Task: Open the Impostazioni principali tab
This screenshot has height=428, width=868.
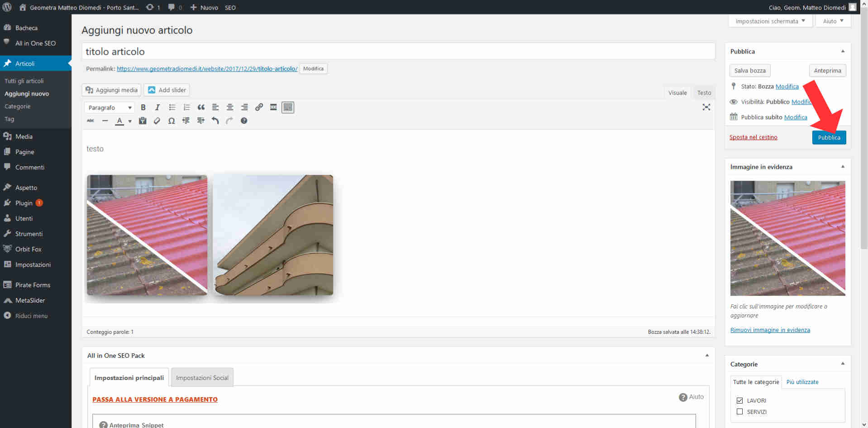Action: coord(129,377)
